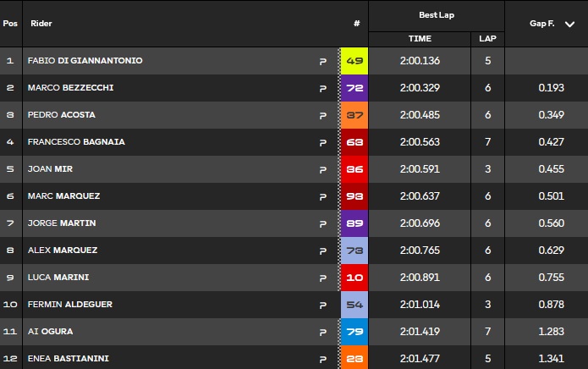Click the orange number 37 badge
Viewport: 588px width, 369px height.
354,115
